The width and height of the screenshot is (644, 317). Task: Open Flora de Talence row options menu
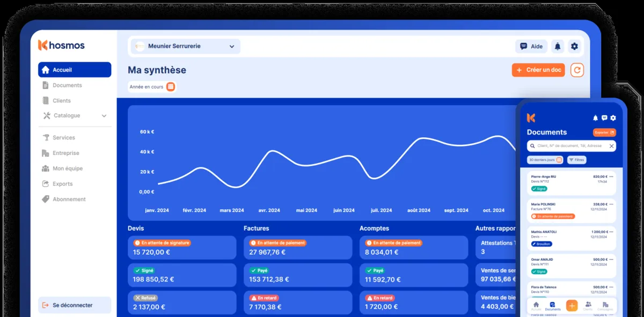[x=611, y=287]
